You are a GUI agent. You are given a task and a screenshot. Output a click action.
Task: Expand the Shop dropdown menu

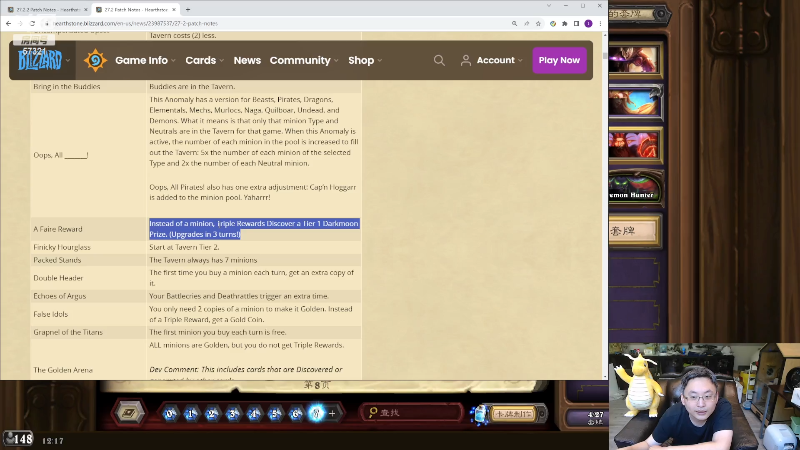pyautogui.click(x=365, y=60)
